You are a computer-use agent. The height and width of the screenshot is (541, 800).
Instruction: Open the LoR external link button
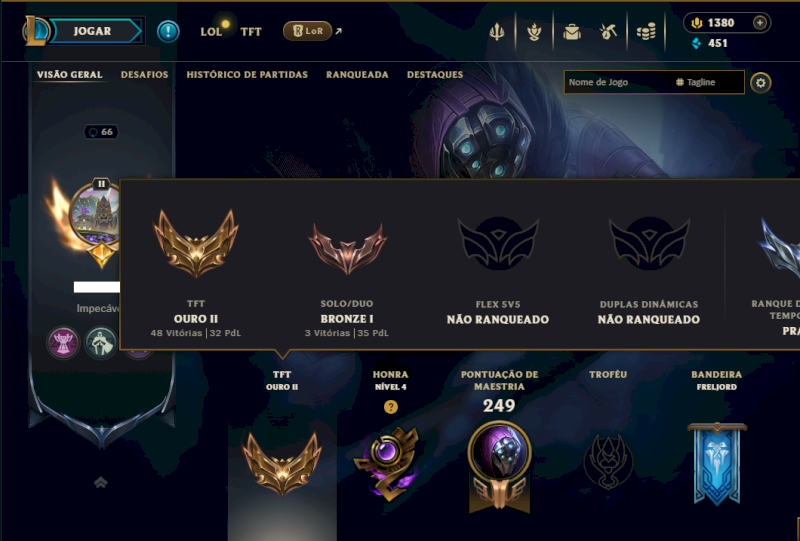tap(312, 31)
